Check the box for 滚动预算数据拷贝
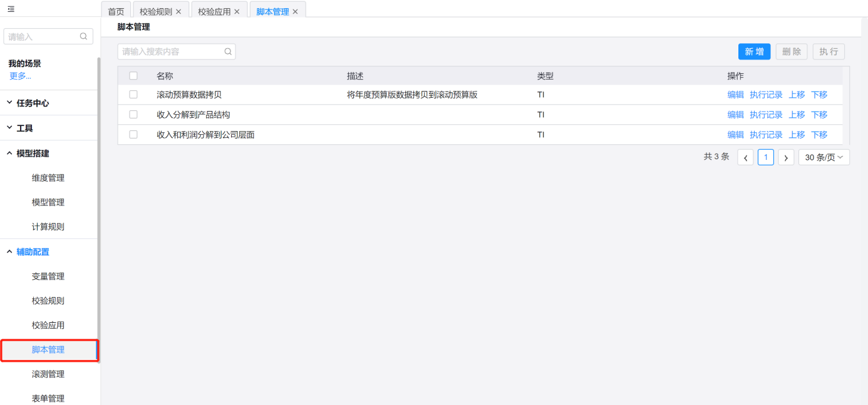 coord(133,95)
